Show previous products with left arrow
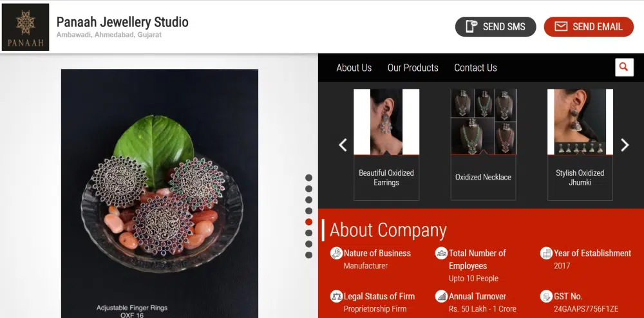The height and width of the screenshot is (318, 644). [x=343, y=145]
